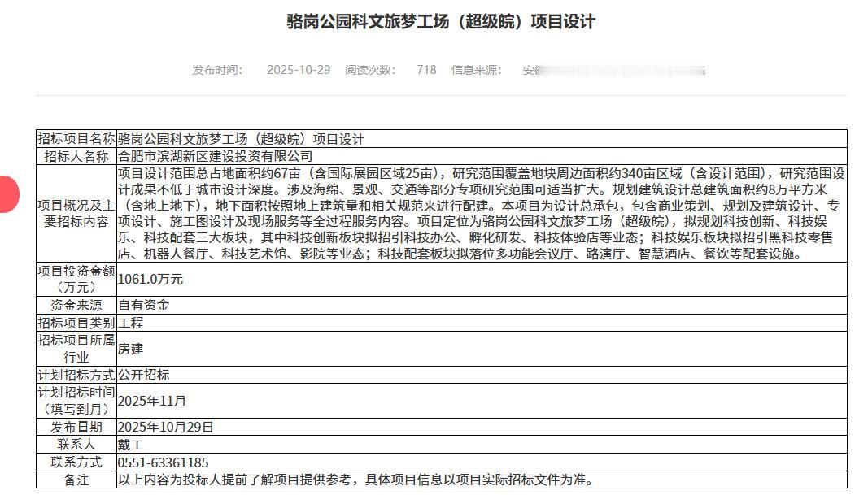Open the article title 骆岗公园科文旅梦工场（超级皖）项目设计
Image resolution: width=868 pixels, height=495 pixels.
pyautogui.click(x=434, y=22)
